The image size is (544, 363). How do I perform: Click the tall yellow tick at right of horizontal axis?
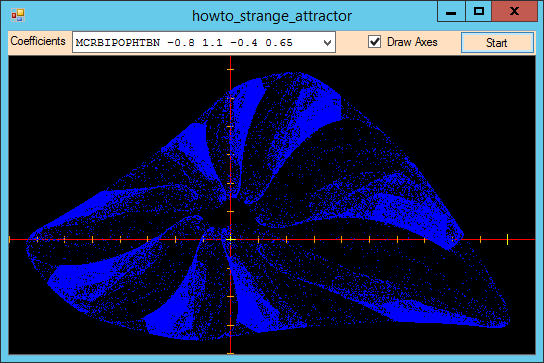tap(507, 239)
